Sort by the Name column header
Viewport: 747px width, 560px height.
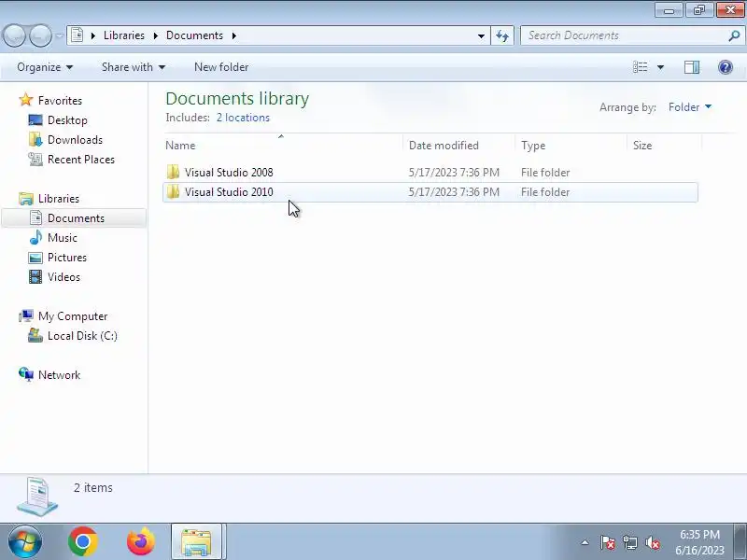283,146
